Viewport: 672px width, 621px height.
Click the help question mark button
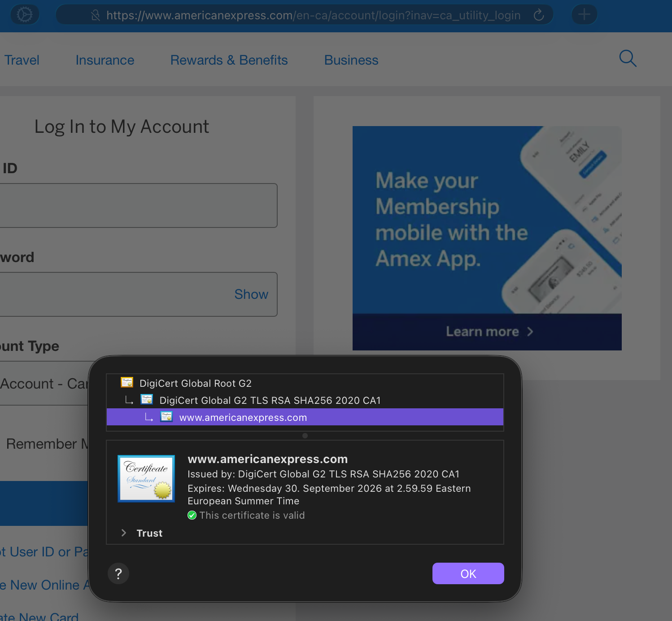coord(118,573)
